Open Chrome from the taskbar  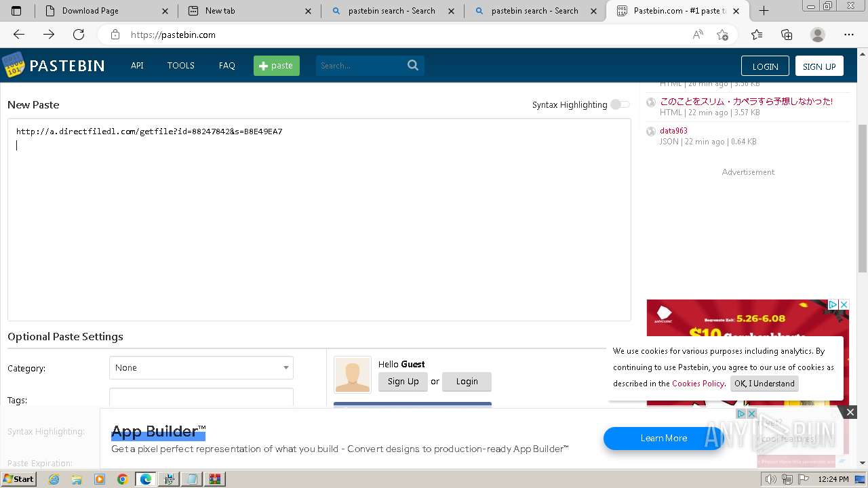click(123, 479)
